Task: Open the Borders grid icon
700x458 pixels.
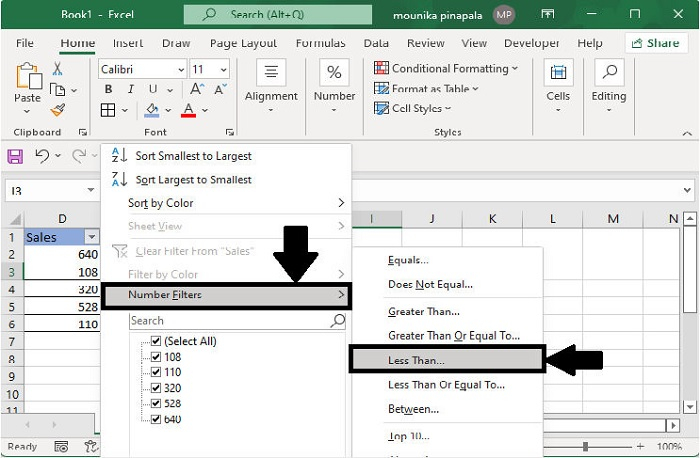Action: [108, 110]
